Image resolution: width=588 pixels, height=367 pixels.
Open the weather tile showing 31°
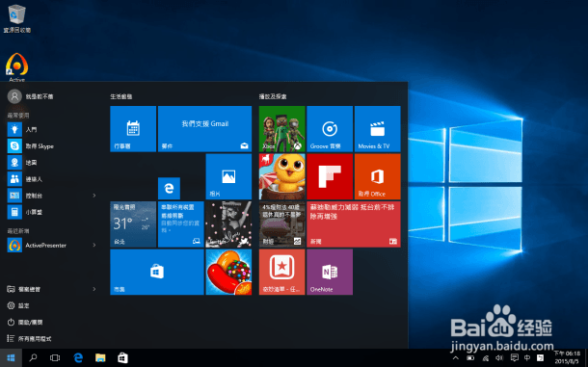(133, 224)
